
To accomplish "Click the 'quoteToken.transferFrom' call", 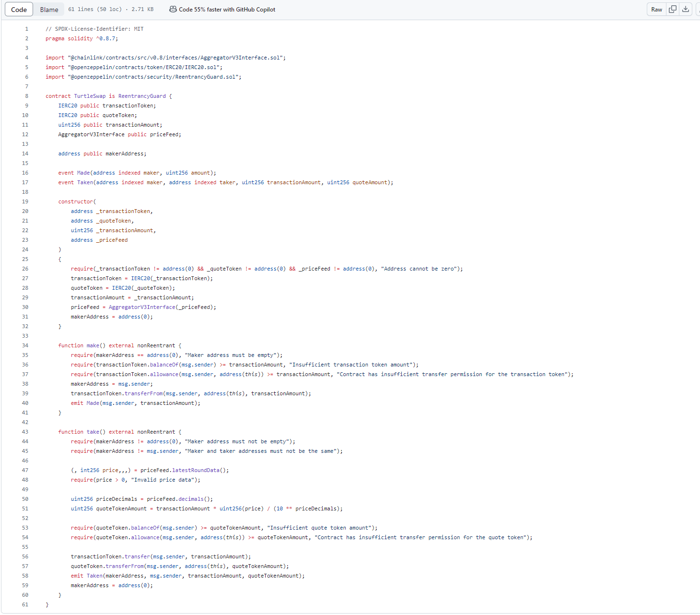I will [180, 566].
